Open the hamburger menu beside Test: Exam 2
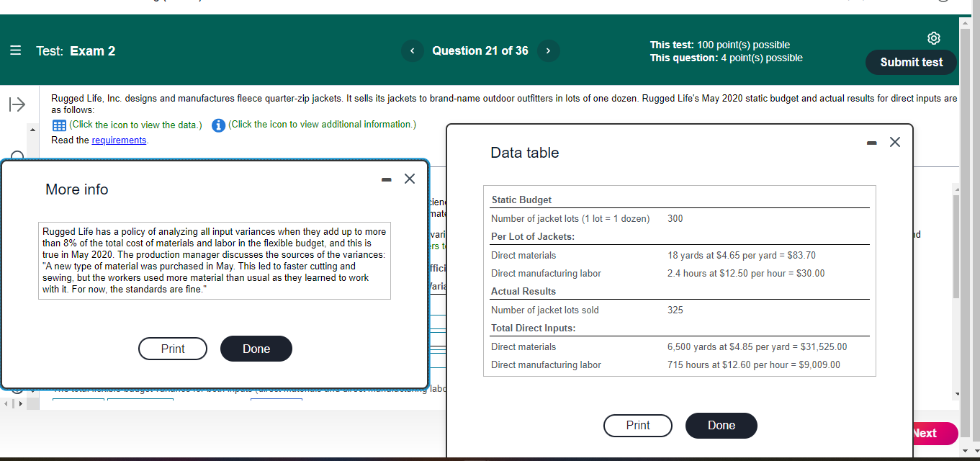The width and height of the screenshot is (980, 461). 15,50
